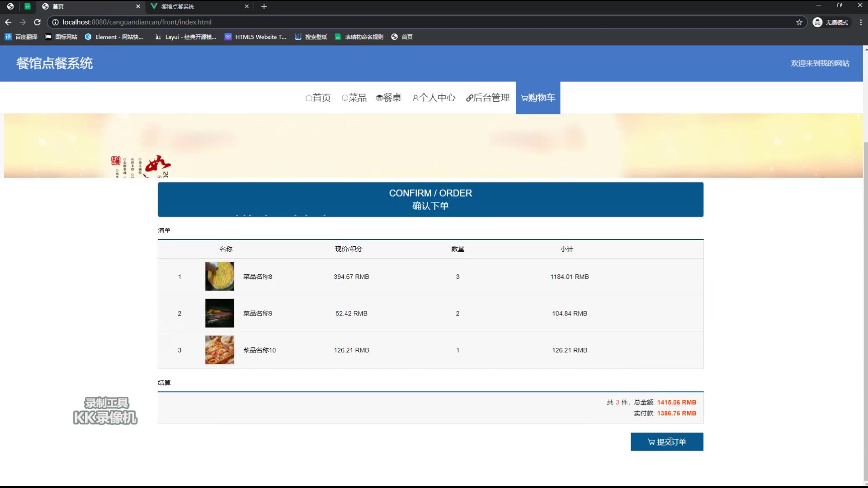Close the first 首页 tab

click(x=138, y=6)
